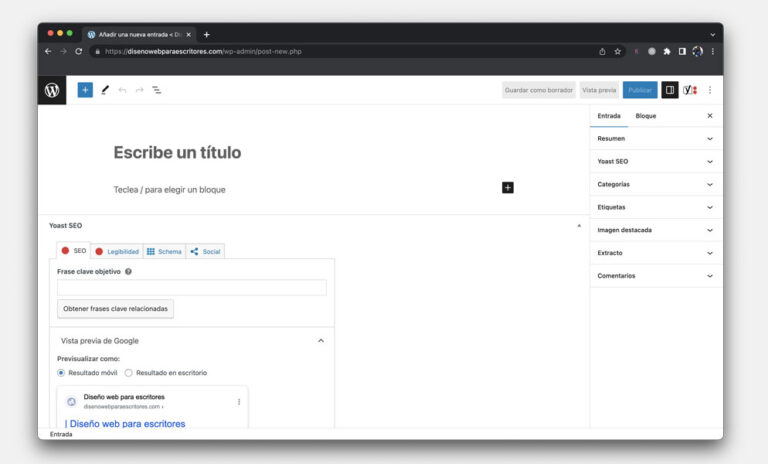The width and height of the screenshot is (768, 464).
Task: Click Obtener frases clave relacionadas button
Action: click(116, 309)
